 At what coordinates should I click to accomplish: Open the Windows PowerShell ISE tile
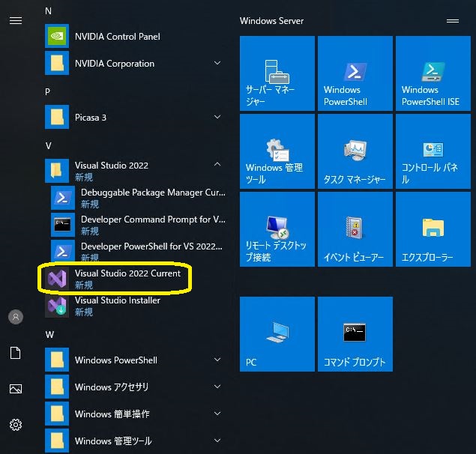pos(433,73)
